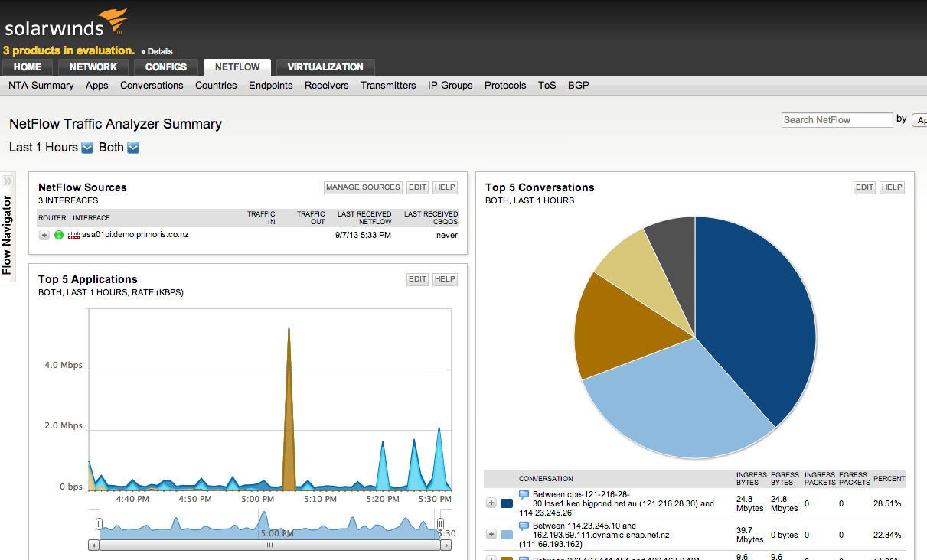Click the 3 products in evaluation text
Image resolution: width=927 pixels, height=560 pixels.
(68, 50)
